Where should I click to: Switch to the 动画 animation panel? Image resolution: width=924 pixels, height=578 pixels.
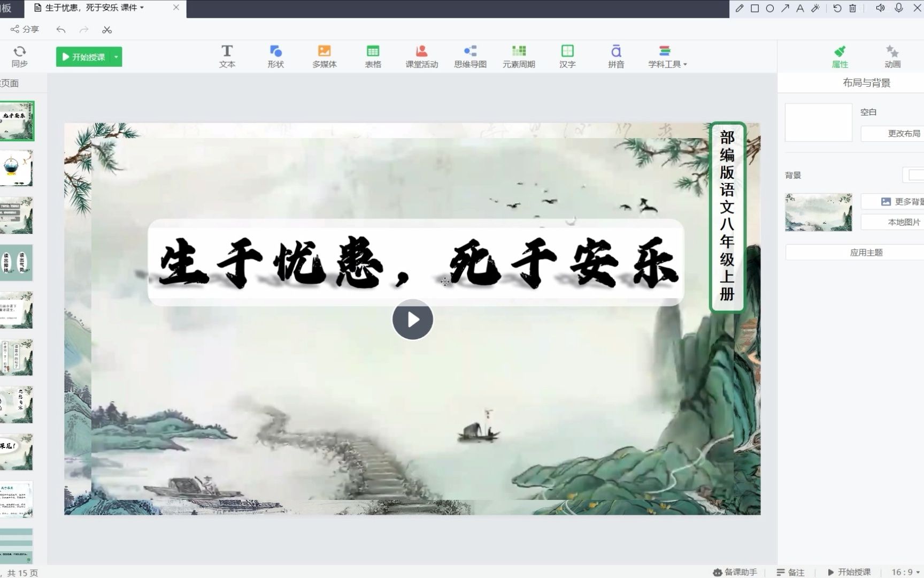[892, 56]
